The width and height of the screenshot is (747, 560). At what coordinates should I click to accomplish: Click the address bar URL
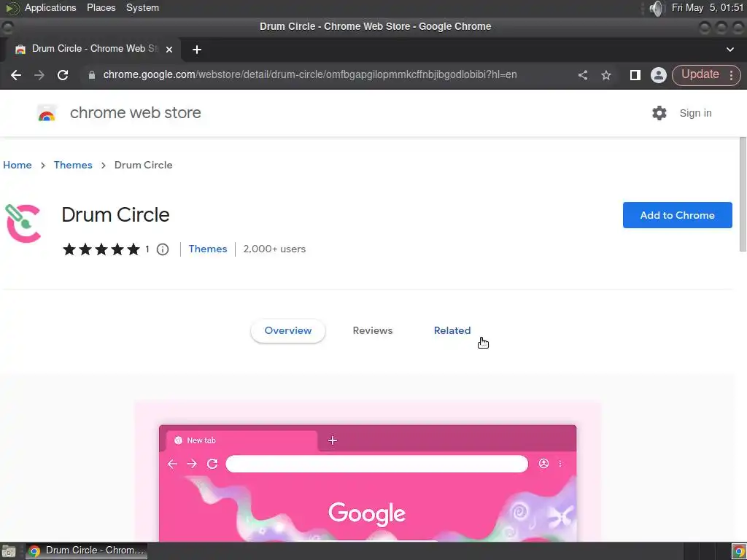click(309, 75)
